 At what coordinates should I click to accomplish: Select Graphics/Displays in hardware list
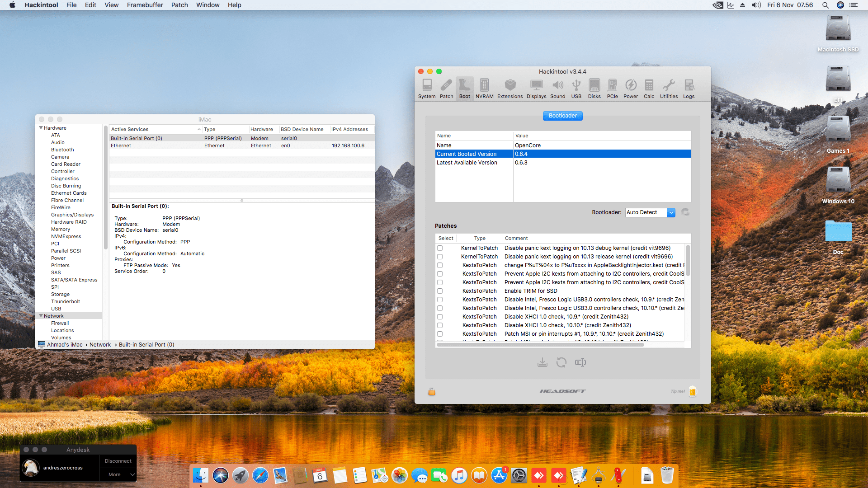coord(72,215)
